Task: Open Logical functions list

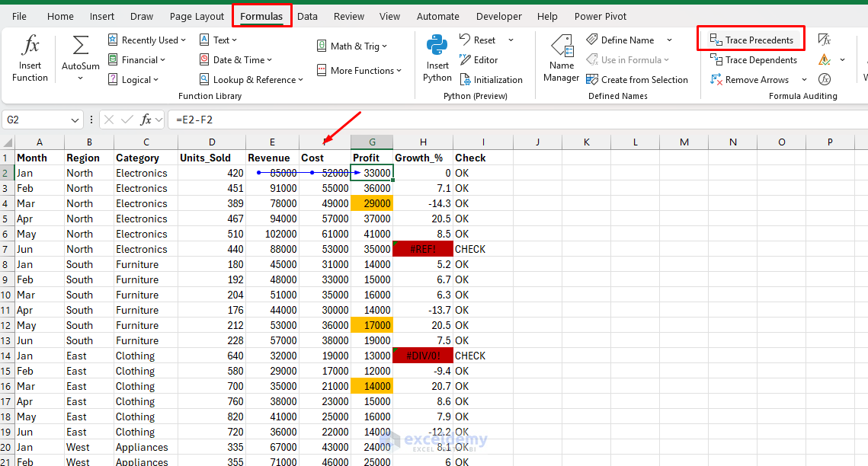Action: tap(133, 80)
